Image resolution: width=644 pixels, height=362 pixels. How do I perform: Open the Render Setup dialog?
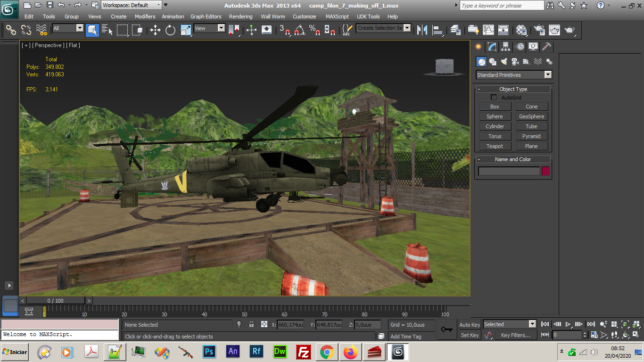tap(539, 30)
